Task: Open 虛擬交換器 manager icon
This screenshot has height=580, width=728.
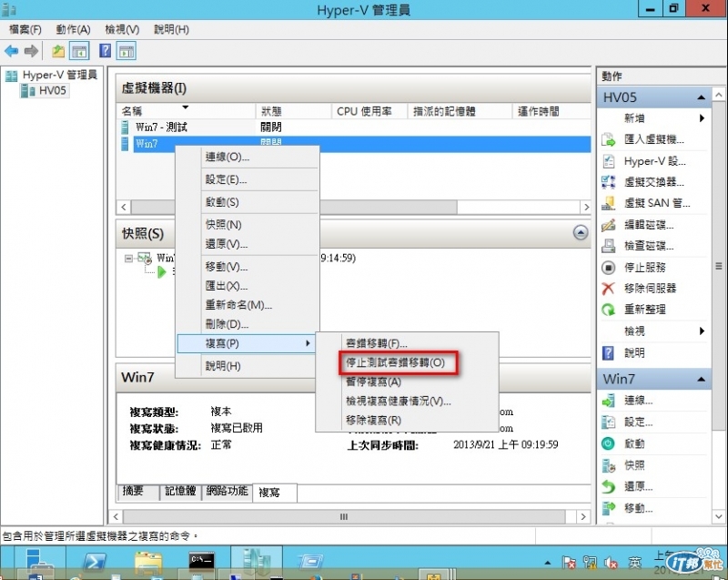Action: coord(608,182)
